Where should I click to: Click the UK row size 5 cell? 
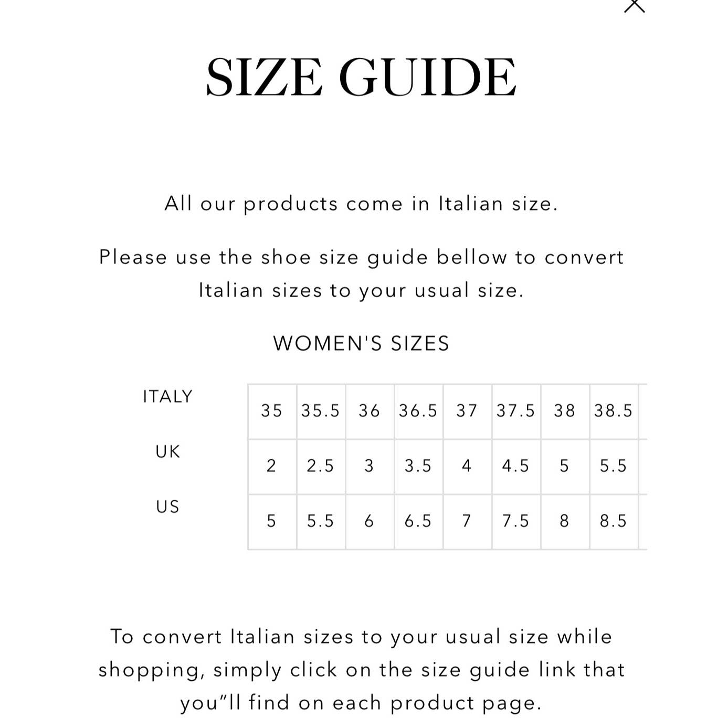pyautogui.click(x=565, y=466)
